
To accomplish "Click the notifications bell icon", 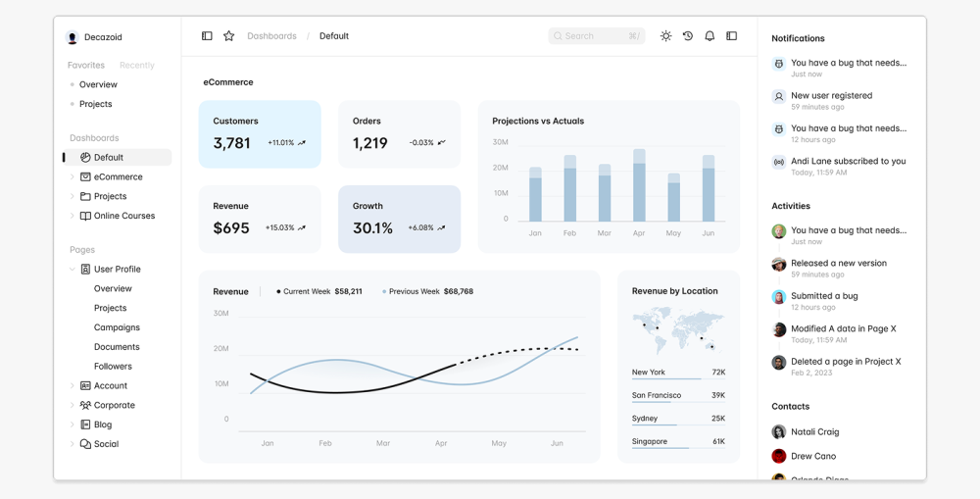I will 710,36.
